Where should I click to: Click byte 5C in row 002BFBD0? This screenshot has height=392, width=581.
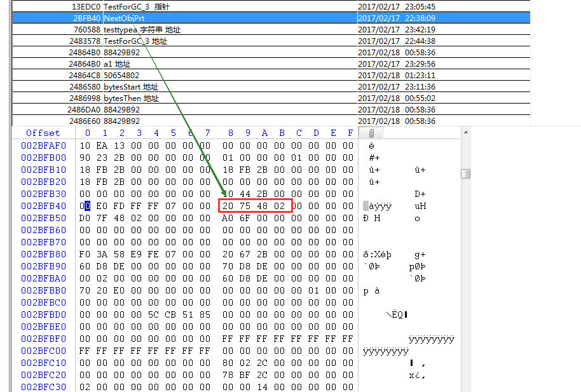pos(153,314)
